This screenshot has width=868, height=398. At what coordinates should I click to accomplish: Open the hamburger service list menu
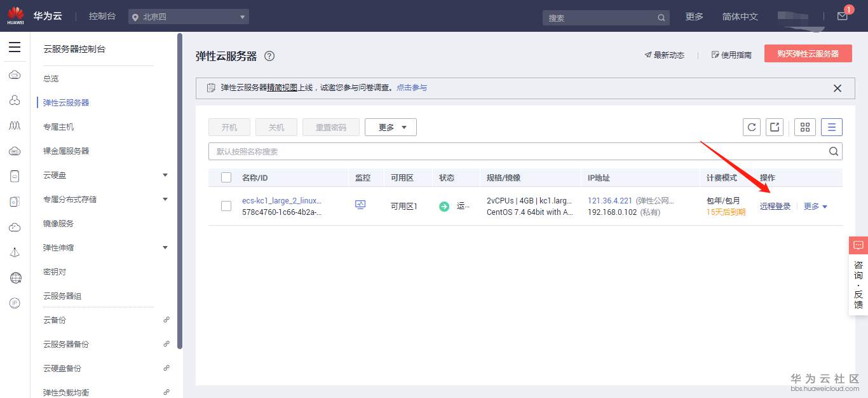[15, 48]
